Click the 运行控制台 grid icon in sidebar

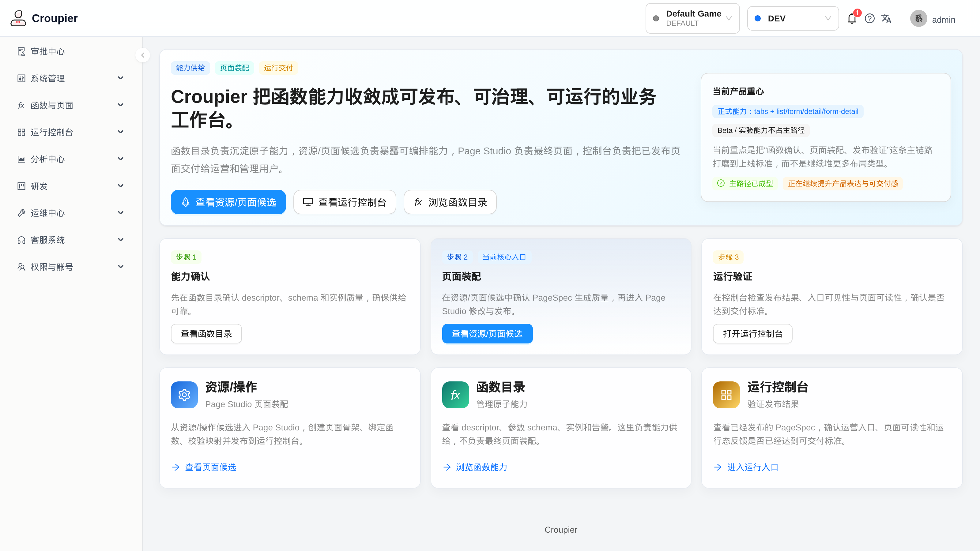coord(21,132)
